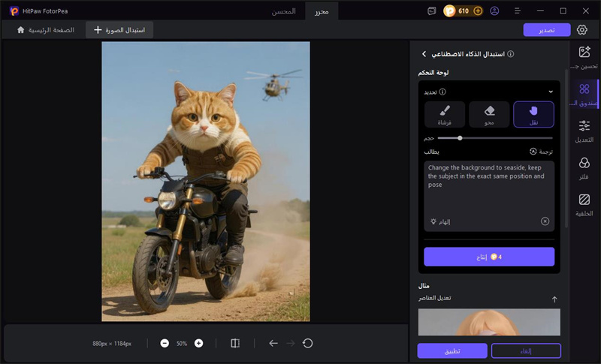601x364 pixels.
Task: Clear the prompt with the X icon
Action: (545, 221)
